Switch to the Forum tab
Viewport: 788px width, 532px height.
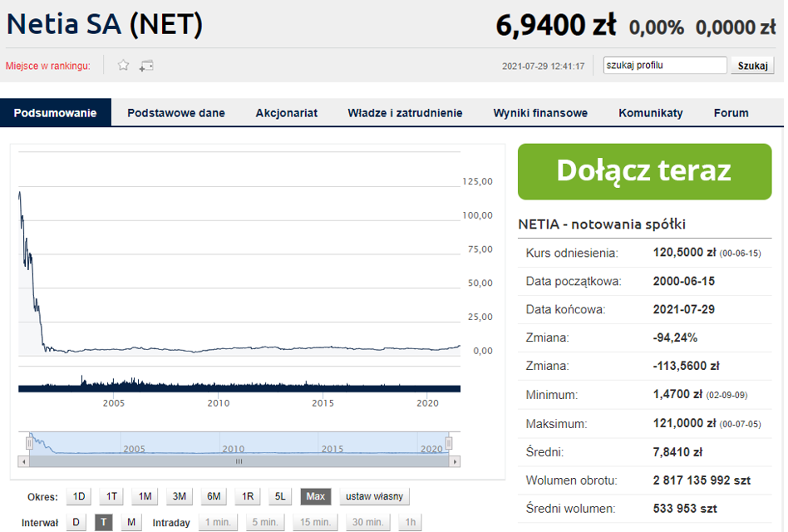tap(731, 113)
